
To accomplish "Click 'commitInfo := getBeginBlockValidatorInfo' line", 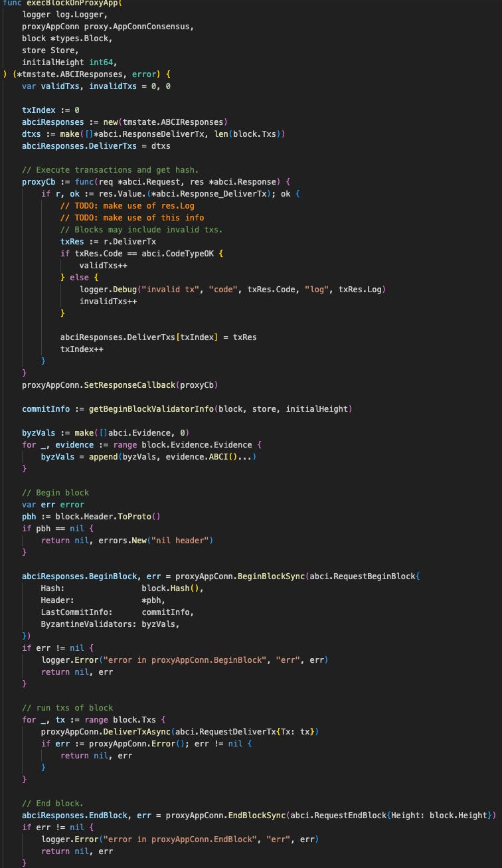I will click(187, 408).
